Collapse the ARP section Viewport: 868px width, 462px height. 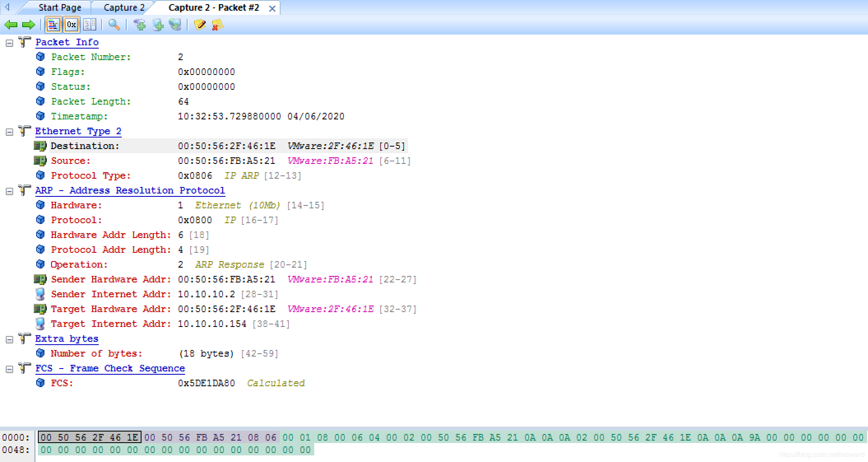coord(9,191)
